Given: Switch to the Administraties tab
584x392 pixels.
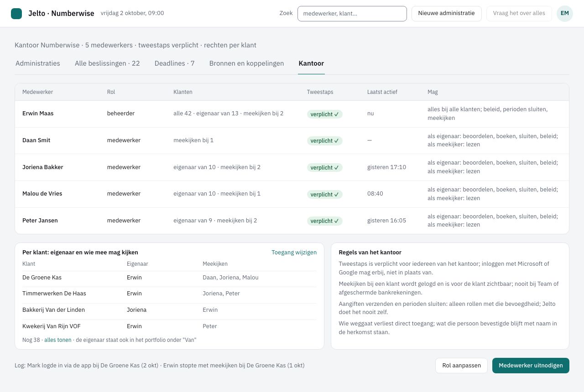Looking at the screenshot, I should tap(38, 64).
